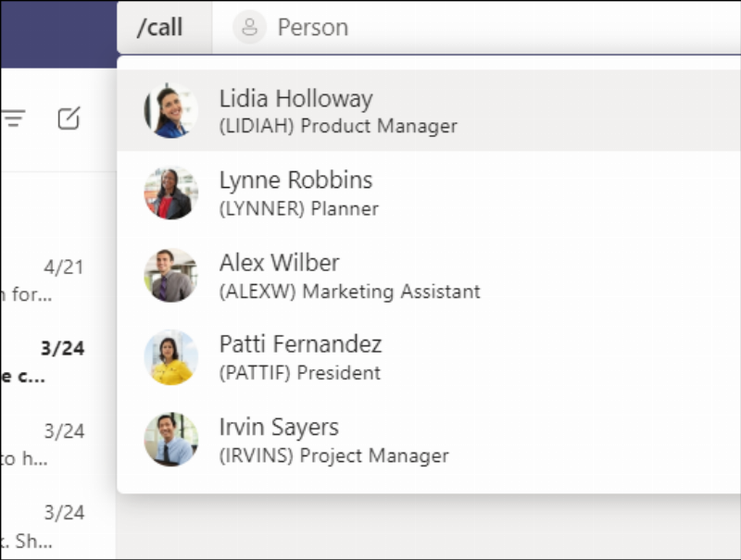
Task: Open the chat filter icon
Action: (14, 118)
